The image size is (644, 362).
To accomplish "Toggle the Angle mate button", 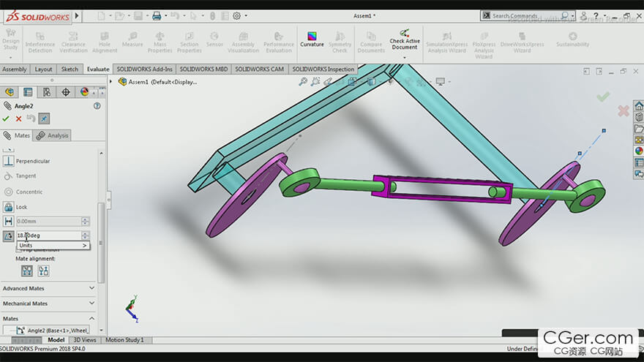I will coord(8,235).
